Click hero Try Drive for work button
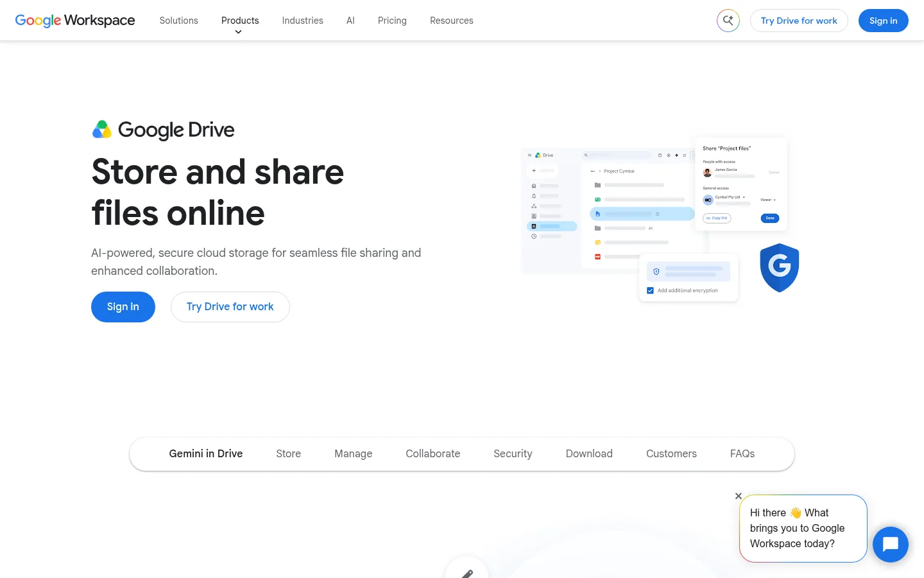Image resolution: width=924 pixels, height=578 pixels. [x=230, y=307]
